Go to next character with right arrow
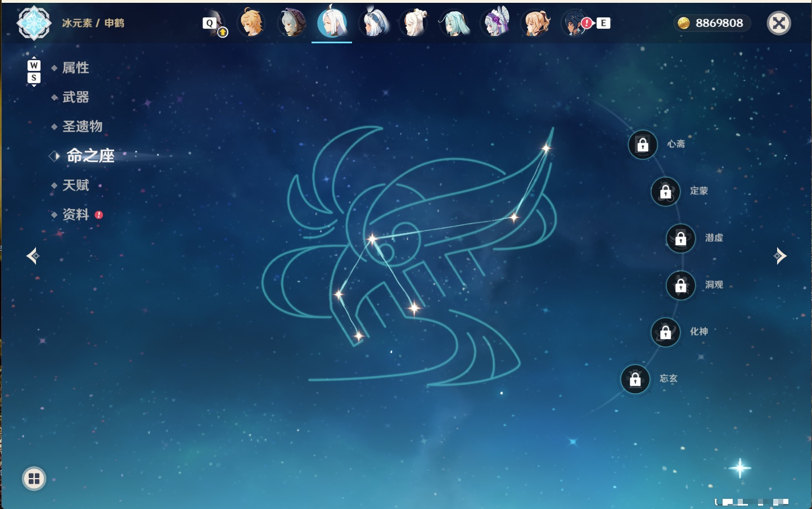 tap(780, 256)
